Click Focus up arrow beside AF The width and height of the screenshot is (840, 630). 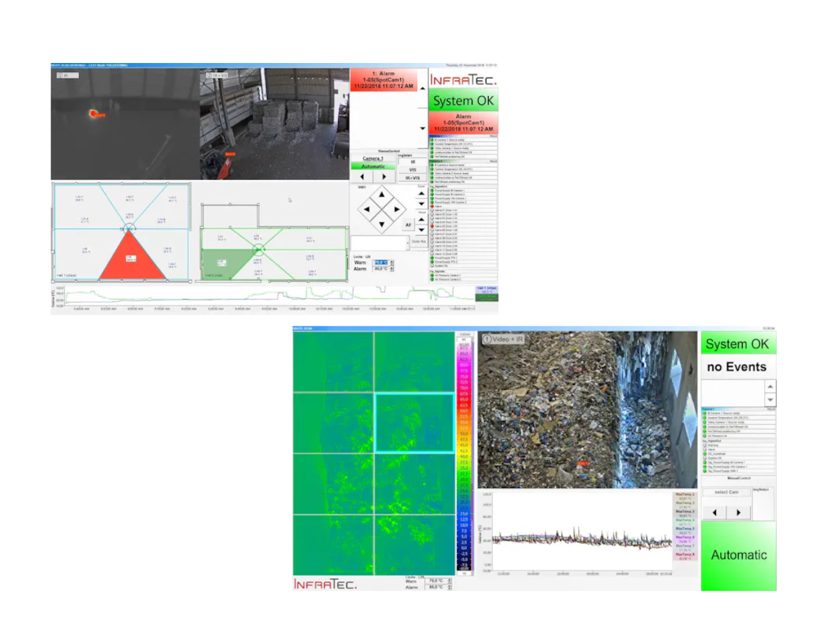pos(421,220)
